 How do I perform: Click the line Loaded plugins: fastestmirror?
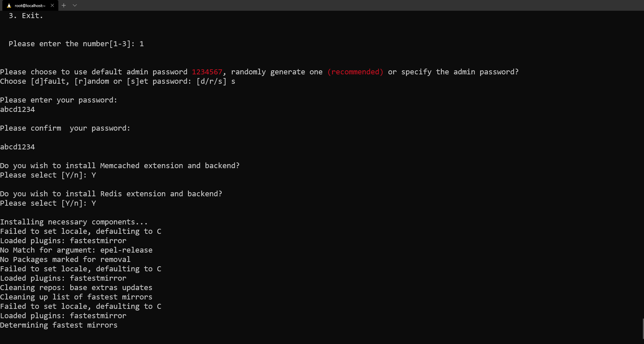[x=63, y=240]
